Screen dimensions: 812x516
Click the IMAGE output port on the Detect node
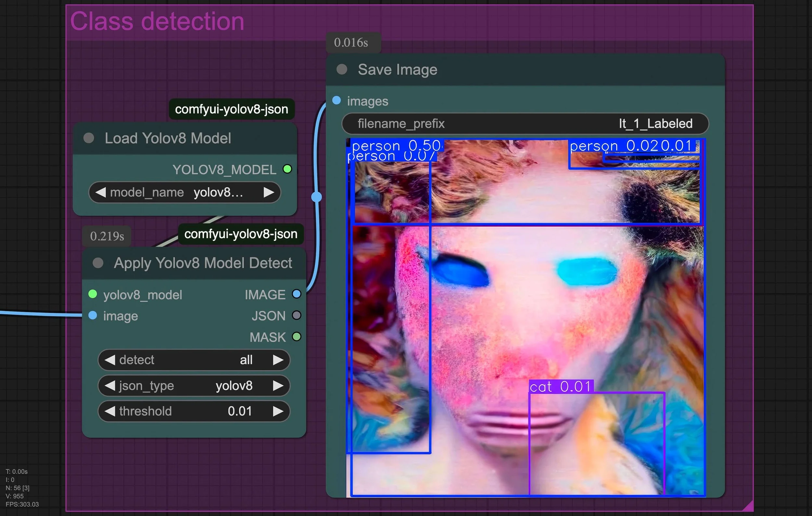(297, 294)
